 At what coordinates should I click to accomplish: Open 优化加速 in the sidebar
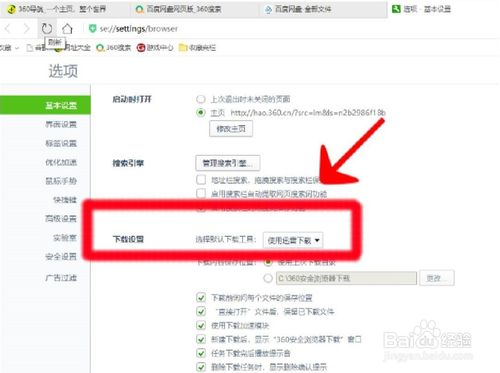[61, 162]
